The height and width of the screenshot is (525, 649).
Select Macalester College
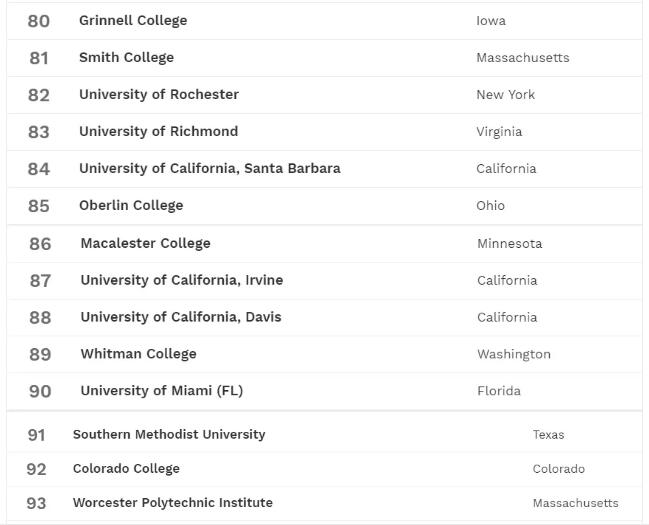(x=145, y=243)
